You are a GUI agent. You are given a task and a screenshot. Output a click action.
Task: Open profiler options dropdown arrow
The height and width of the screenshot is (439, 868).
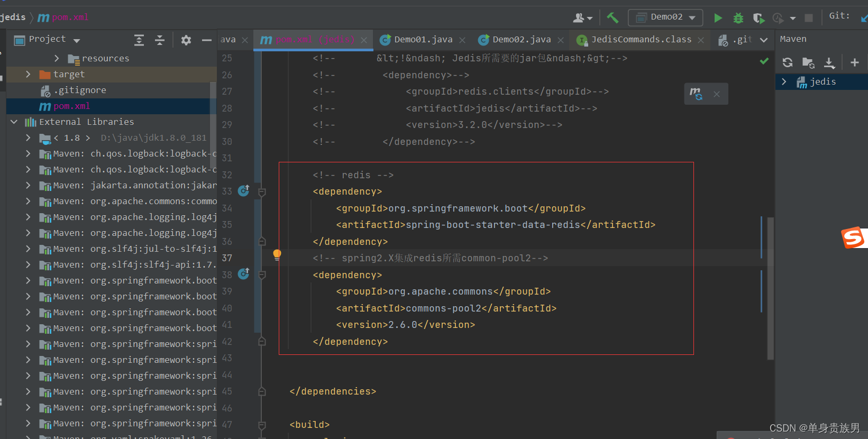point(793,19)
